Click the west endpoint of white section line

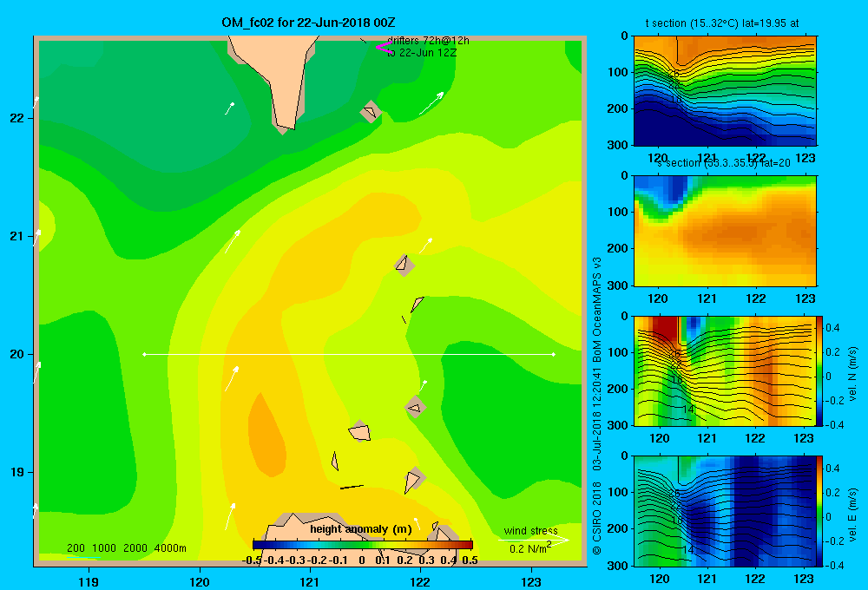click(144, 354)
